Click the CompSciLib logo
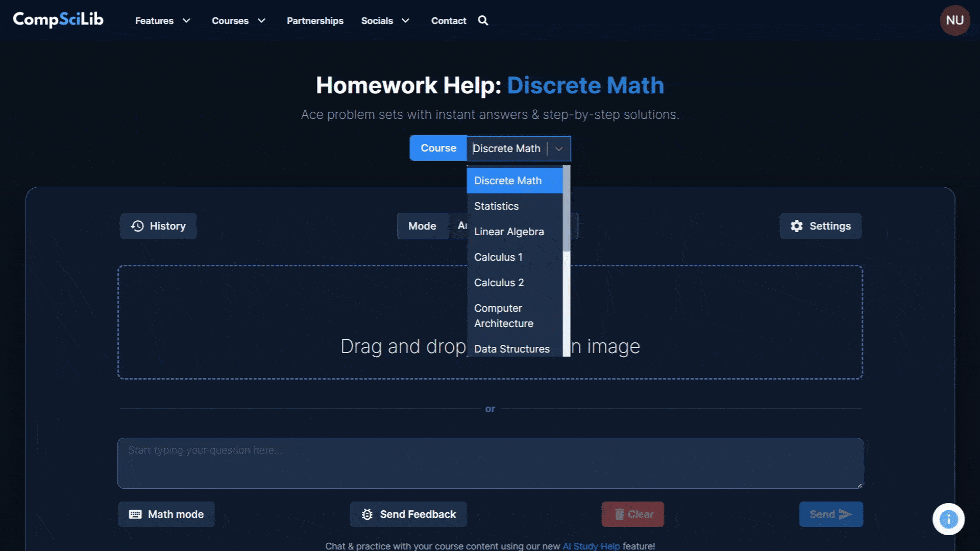This screenshot has width=980, height=551. pos(58,20)
